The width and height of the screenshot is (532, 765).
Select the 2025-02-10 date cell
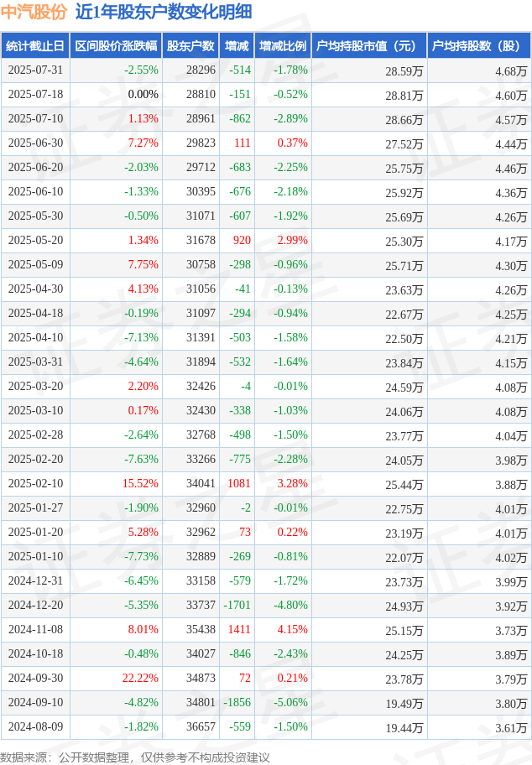35,483
